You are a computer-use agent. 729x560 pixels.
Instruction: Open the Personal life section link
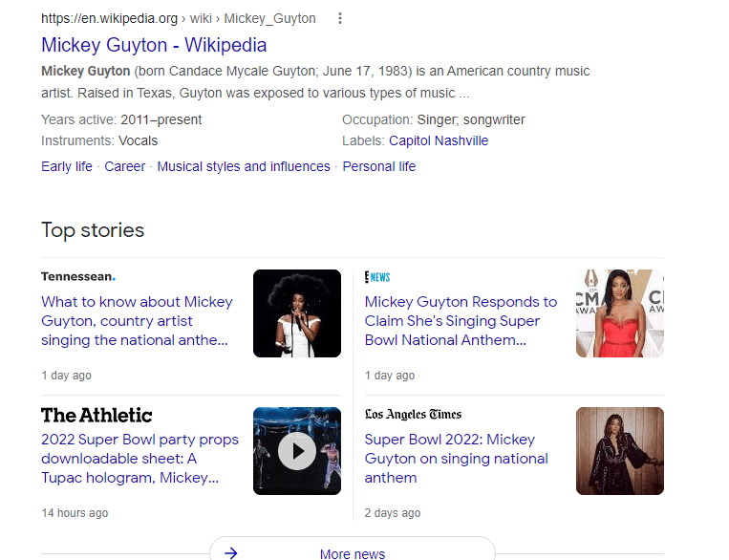(379, 166)
